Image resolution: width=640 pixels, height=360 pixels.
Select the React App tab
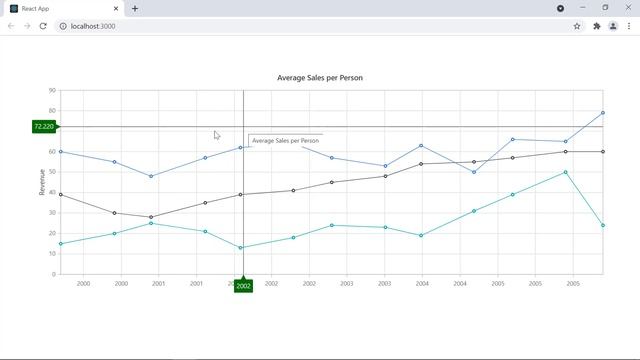tap(64, 9)
